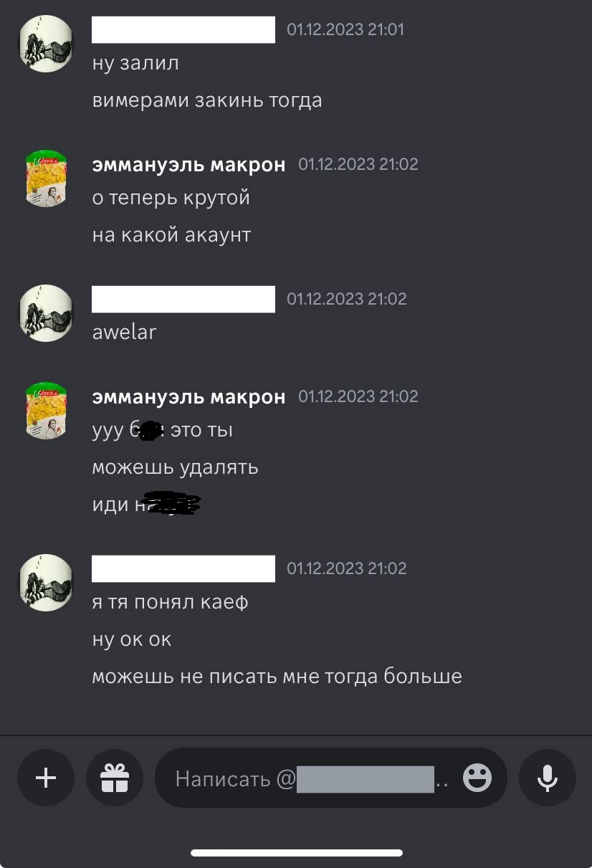This screenshot has height=868, width=592.
Task: Select the "ну ок ок" message
Action: tap(132, 639)
